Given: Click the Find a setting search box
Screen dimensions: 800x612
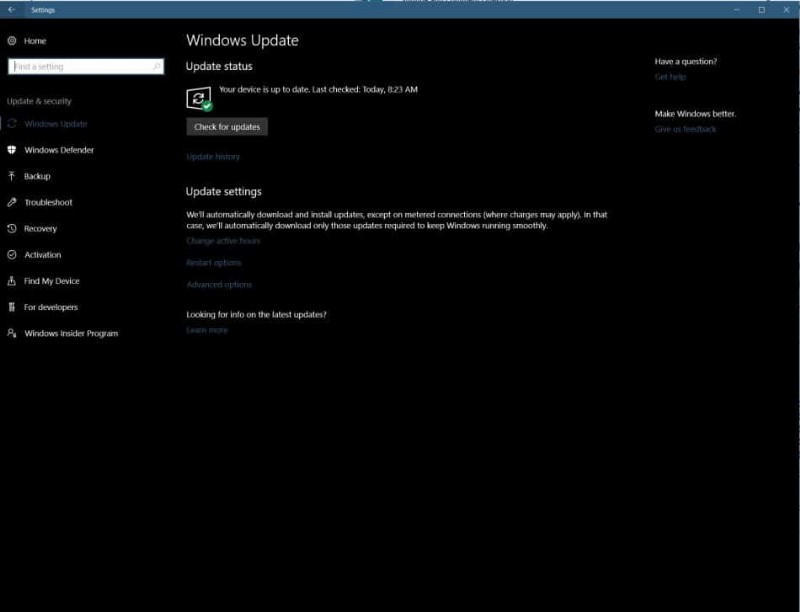Looking at the screenshot, I should coord(84,66).
